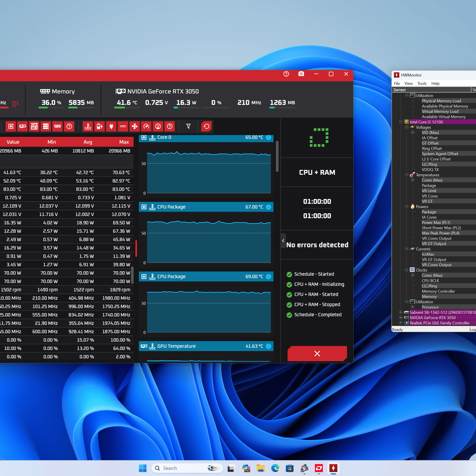Collapse the Voltages node in HWMonitor
The height and width of the screenshot is (476, 476).
[407, 127]
